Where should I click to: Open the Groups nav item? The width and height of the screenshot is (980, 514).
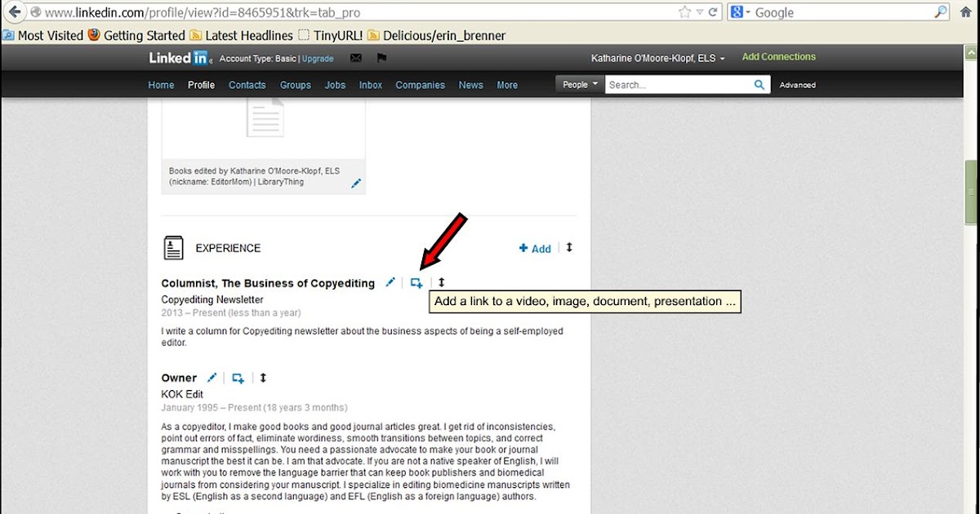coord(296,85)
